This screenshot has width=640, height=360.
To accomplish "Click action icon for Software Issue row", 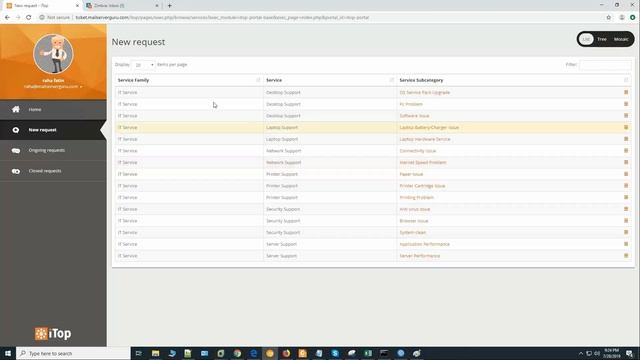I will 626,116.
